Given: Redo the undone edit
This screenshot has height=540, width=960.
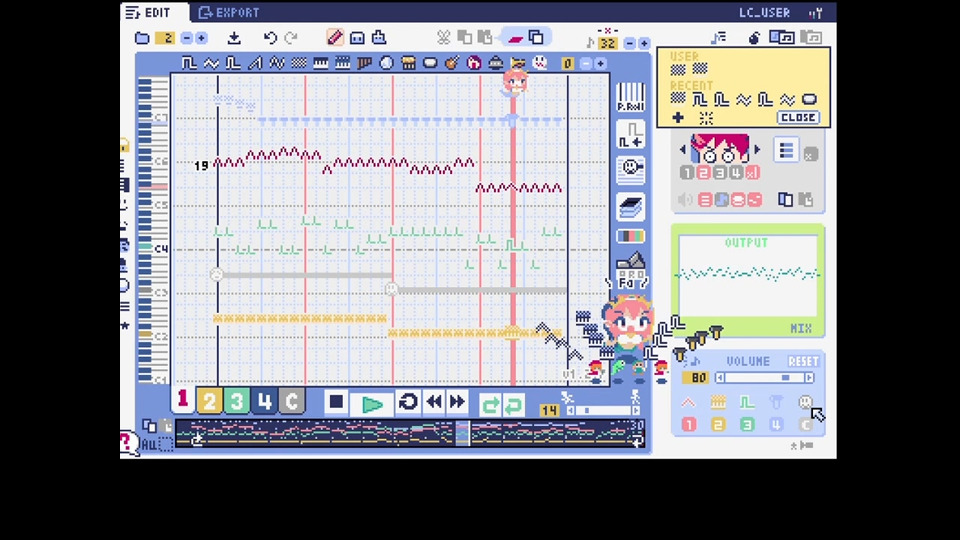Looking at the screenshot, I should 291,38.
